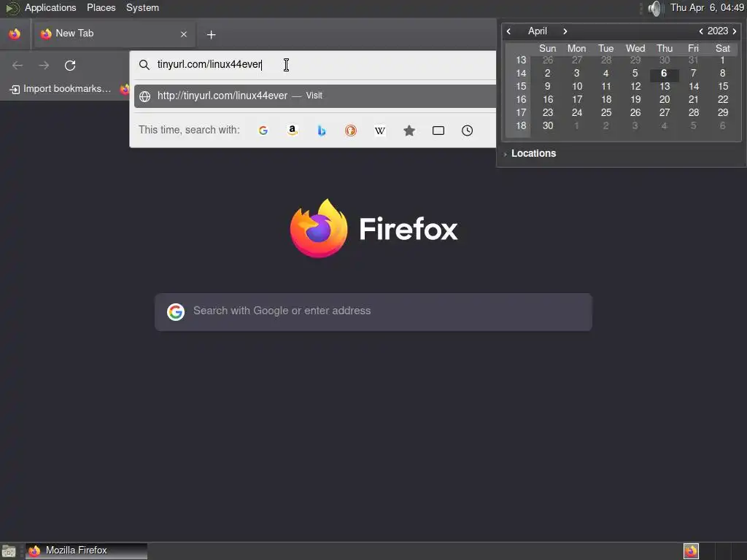Search history clock icon

(x=468, y=131)
